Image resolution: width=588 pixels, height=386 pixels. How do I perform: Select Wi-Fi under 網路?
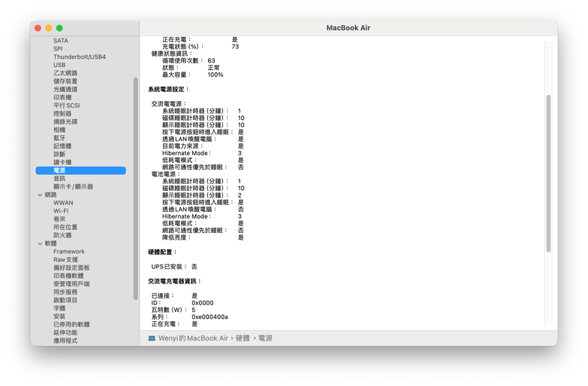click(x=61, y=211)
